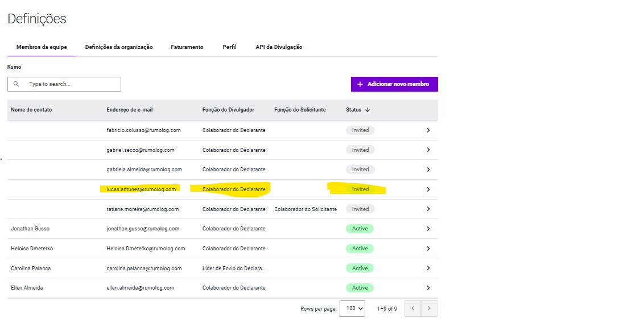The image size is (644, 322).
Task: Sort by Endereço de e-mail column
Action: pos(130,110)
